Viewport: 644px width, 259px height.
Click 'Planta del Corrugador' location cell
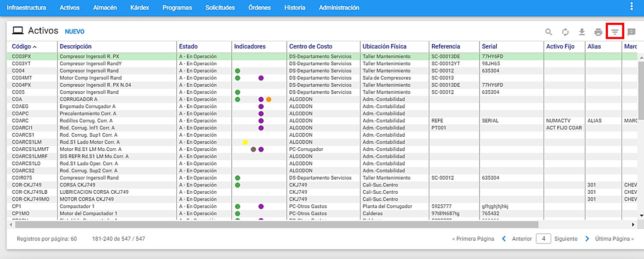(x=387, y=207)
